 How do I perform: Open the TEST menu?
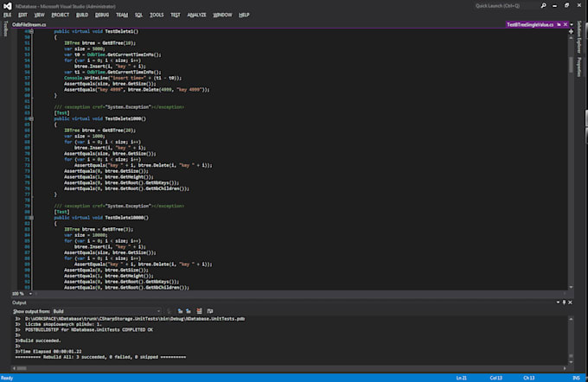click(x=176, y=15)
